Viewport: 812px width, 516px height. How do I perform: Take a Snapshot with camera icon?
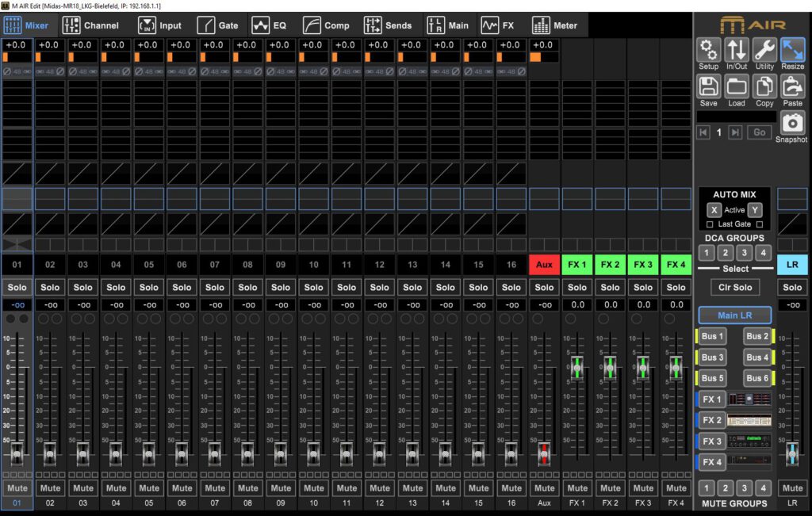(792, 123)
